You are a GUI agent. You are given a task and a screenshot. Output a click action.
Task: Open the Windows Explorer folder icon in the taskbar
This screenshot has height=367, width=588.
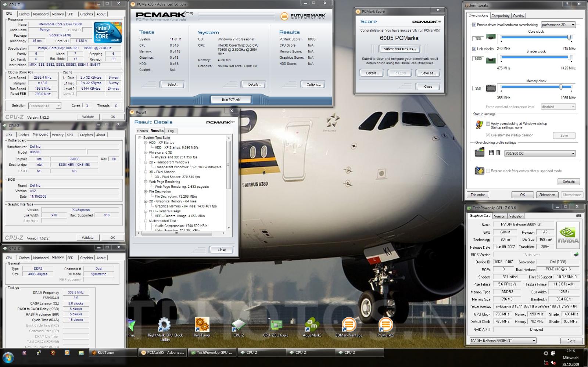tap(81, 353)
